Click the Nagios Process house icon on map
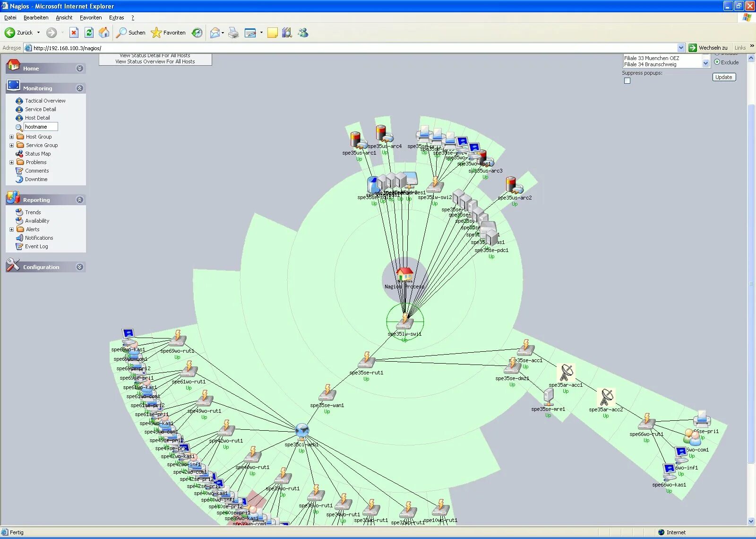Screen dimensions: 756x539 pos(404,275)
